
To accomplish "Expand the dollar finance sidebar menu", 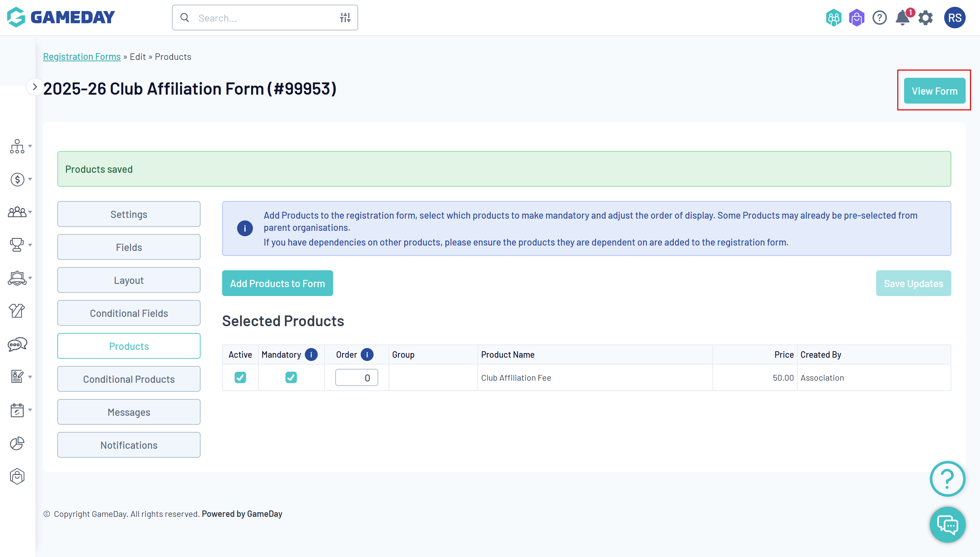I will point(20,179).
